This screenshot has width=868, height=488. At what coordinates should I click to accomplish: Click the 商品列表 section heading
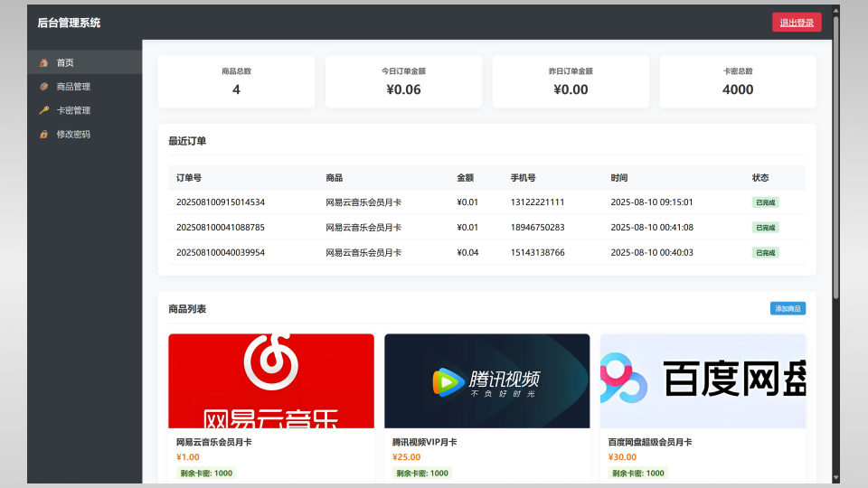pyautogui.click(x=187, y=309)
